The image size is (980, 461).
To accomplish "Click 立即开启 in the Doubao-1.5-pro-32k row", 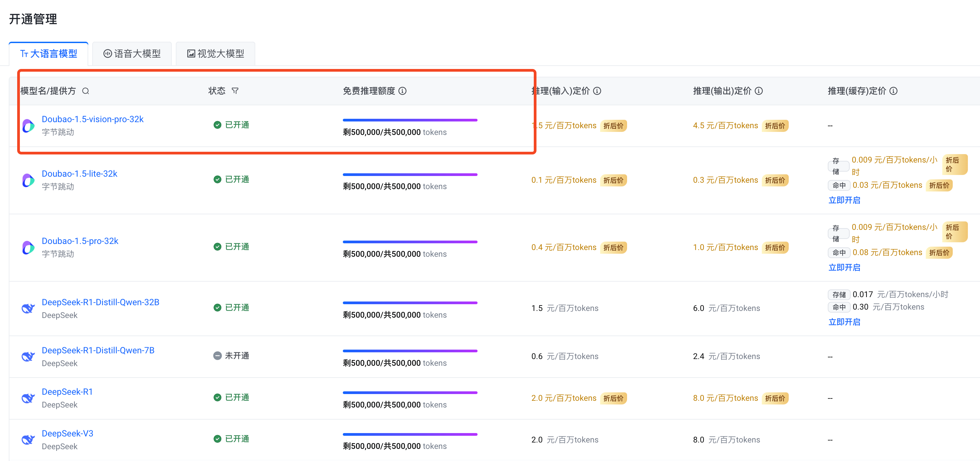I will 844,268.
